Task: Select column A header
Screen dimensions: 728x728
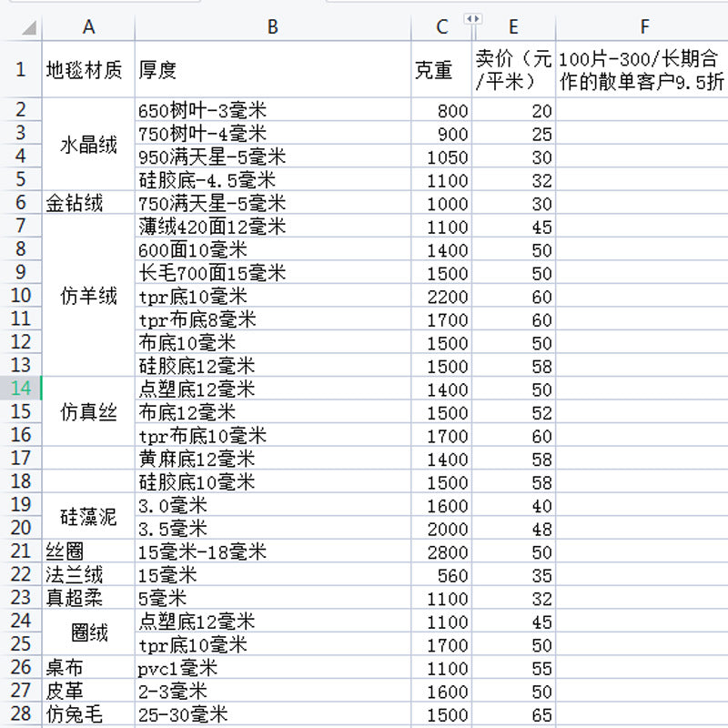Action: tap(88, 27)
